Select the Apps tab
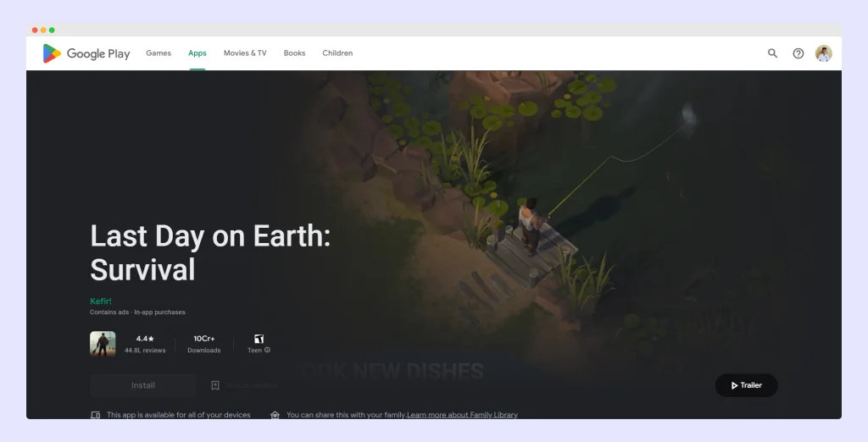This screenshot has height=442, width=868. pyautogui.click(x=197, y=53)
